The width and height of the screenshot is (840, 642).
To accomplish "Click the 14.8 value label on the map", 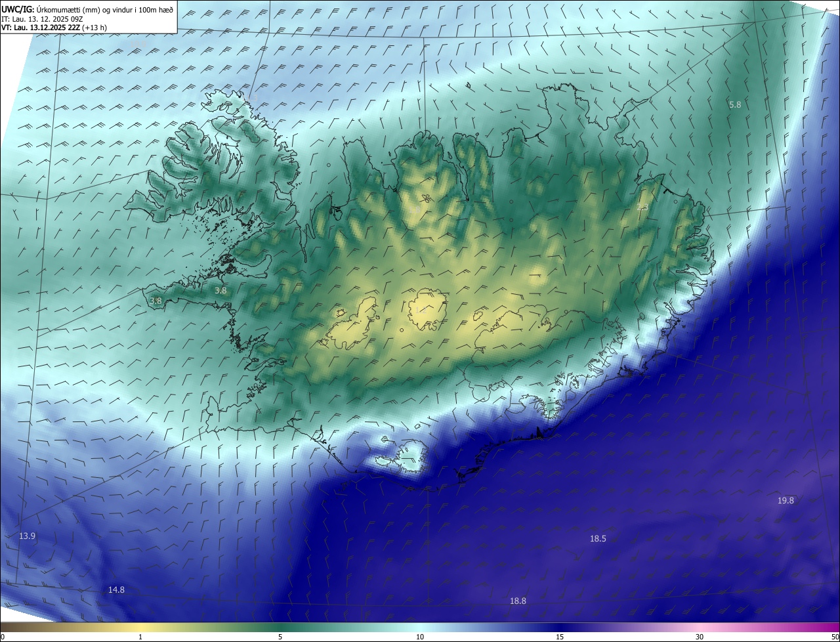I will 116,589.
